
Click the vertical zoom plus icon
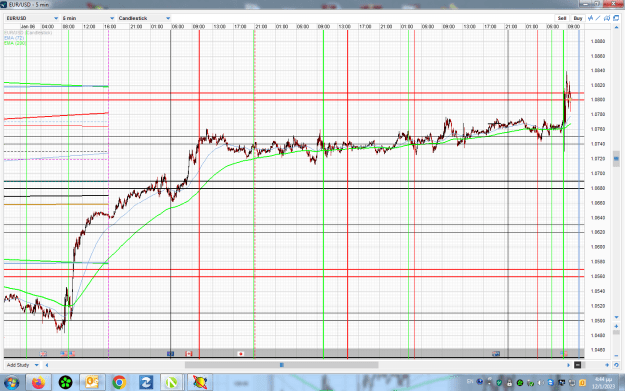point(616,326)
